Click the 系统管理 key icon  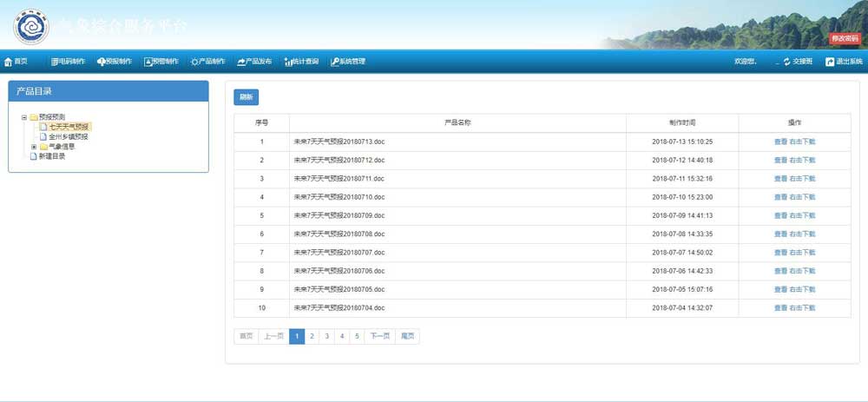coord(334,62)
